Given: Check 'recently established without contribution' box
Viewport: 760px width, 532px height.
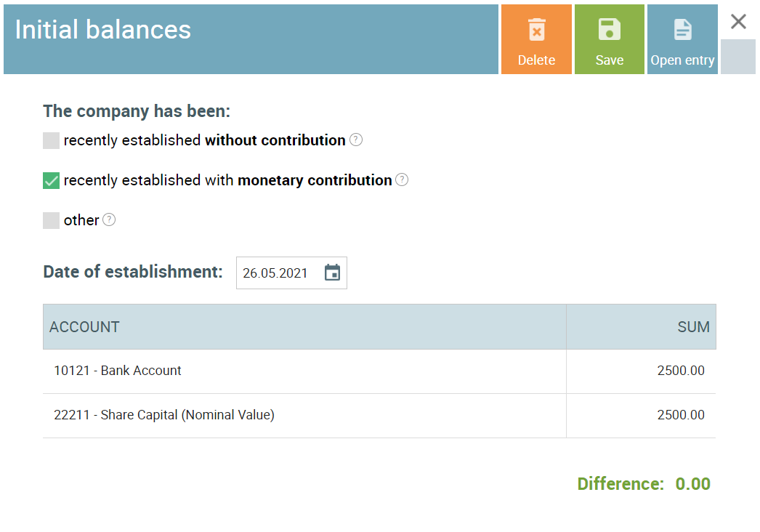Looking at the screenshot, I should (51, 140).
